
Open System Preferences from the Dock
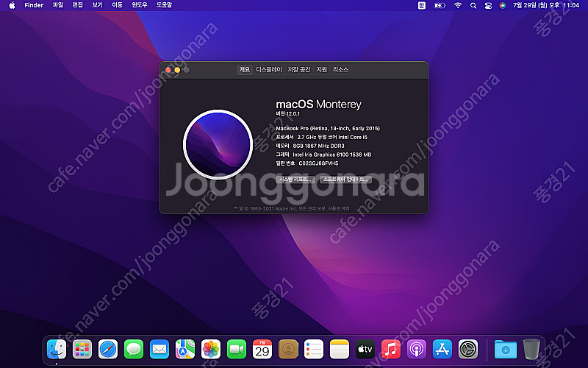click(x=468, y=349)
